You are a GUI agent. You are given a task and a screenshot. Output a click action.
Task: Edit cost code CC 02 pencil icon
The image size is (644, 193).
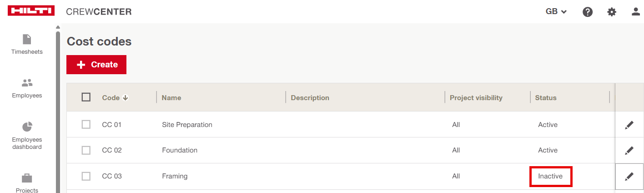[629, 151]
